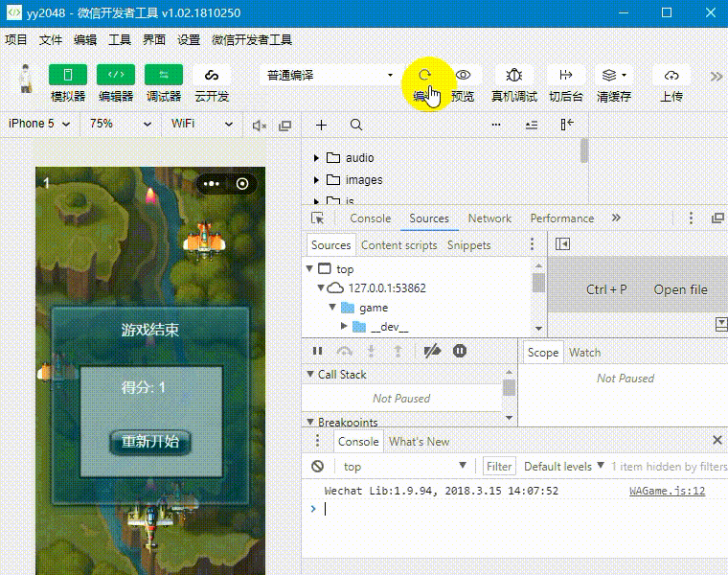Open the 项目 menu
The image size is (728, 575).
point(16,40)
